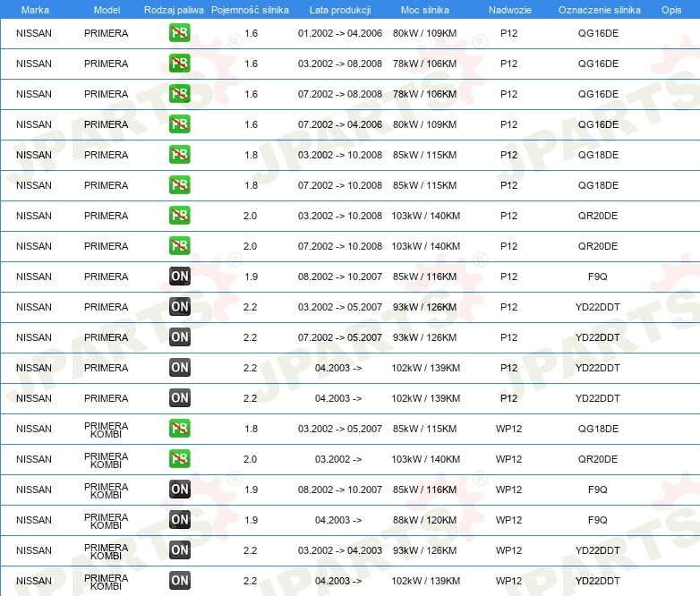Click engine size 1.9 in the P12 row

click(x=251, y=277)
